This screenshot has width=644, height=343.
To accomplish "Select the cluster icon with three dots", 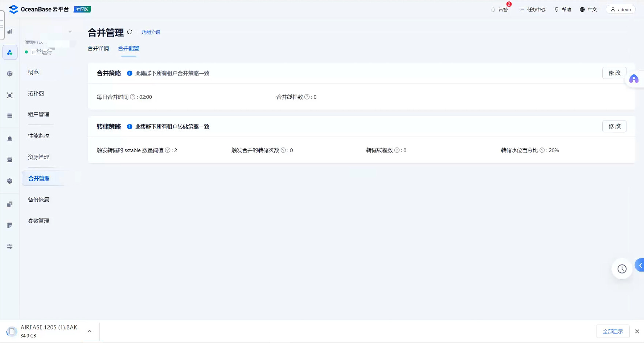I will click(10, 53).
